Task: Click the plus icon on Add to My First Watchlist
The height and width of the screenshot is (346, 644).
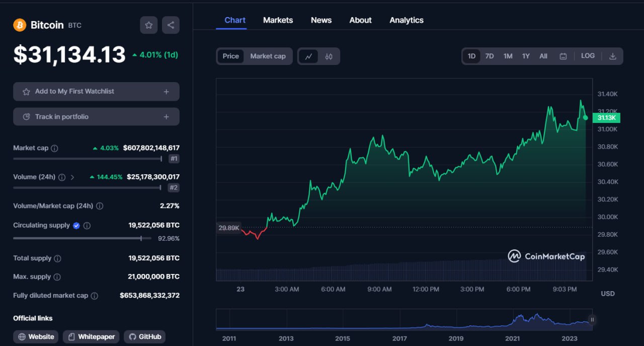Action: click(166, 92)
